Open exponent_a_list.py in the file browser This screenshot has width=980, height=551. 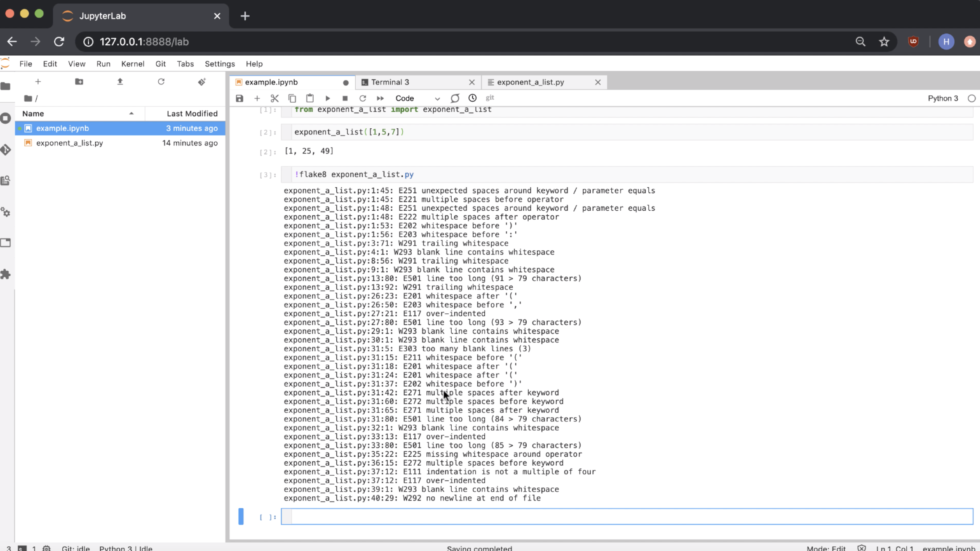coord(69,143)
